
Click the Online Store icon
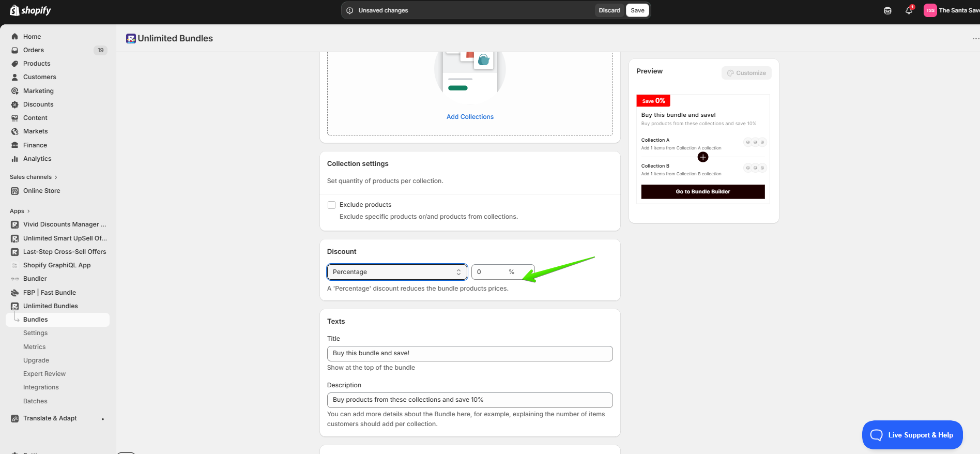tap(15, 191)
